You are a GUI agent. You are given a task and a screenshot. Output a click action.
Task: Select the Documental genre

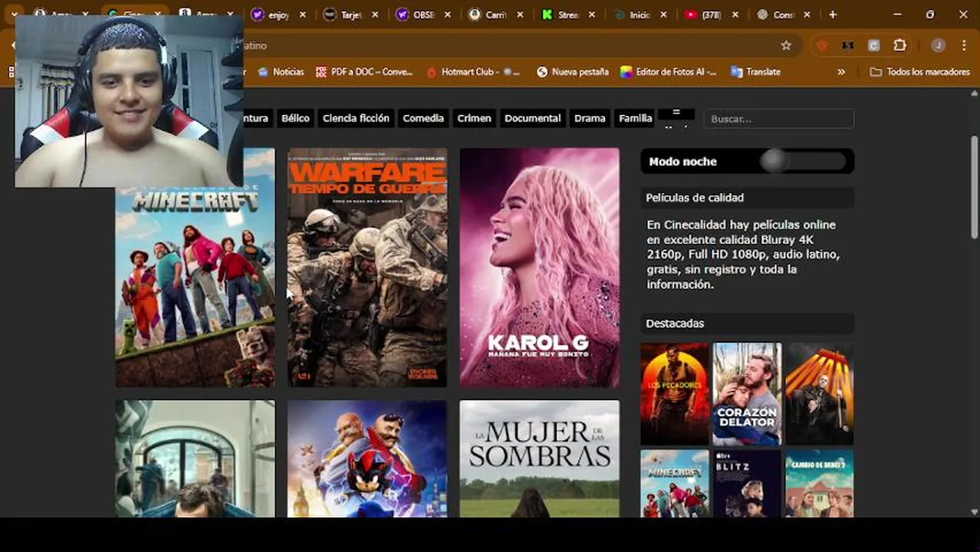(x=532, y=118)
